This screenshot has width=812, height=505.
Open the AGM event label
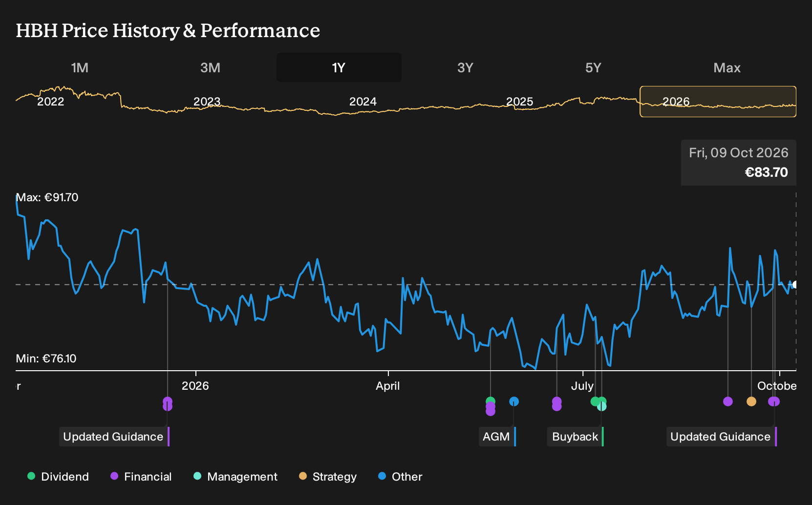497,437
